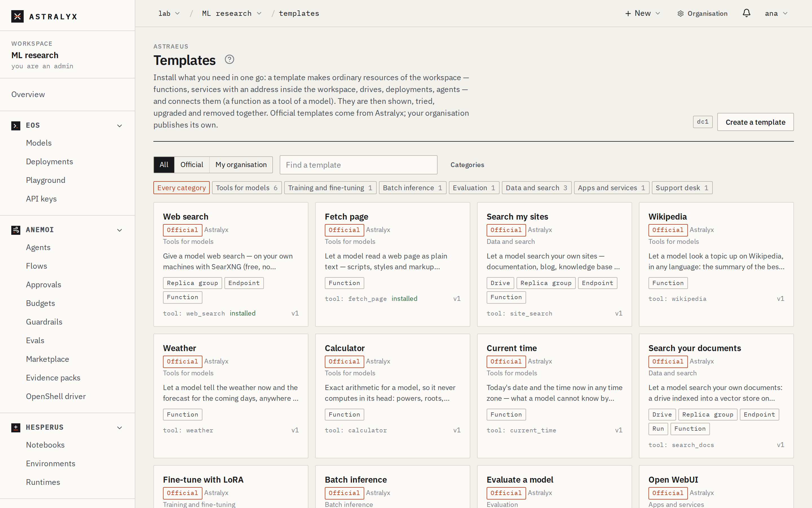Go to Models in sidebar
The image size is (812, 508).
(39, 143)
